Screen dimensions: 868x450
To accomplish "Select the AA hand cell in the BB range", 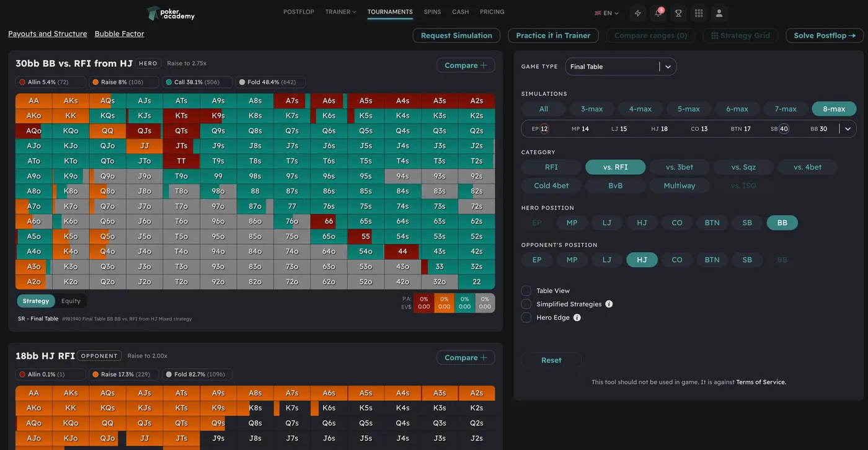I will [33, 101].
